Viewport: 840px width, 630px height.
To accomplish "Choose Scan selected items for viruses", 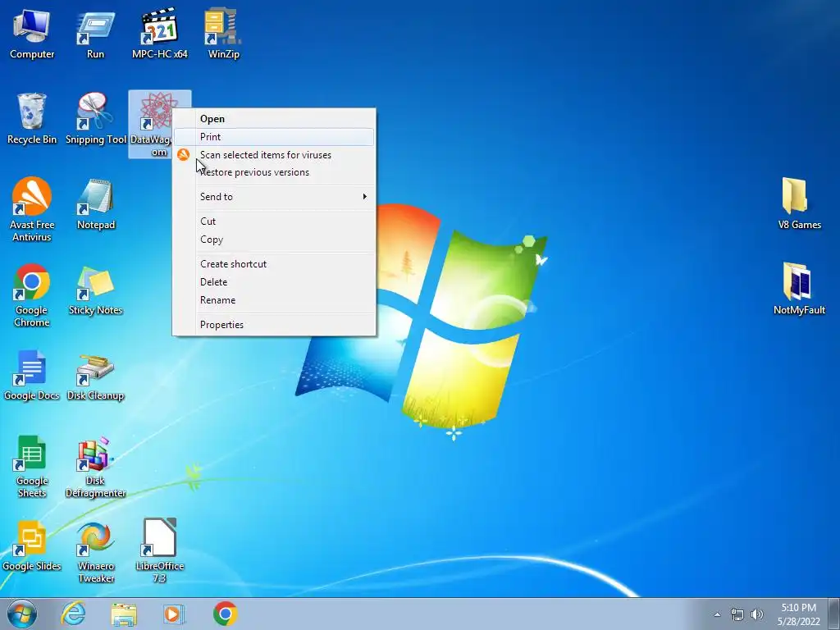I will 274,155.
